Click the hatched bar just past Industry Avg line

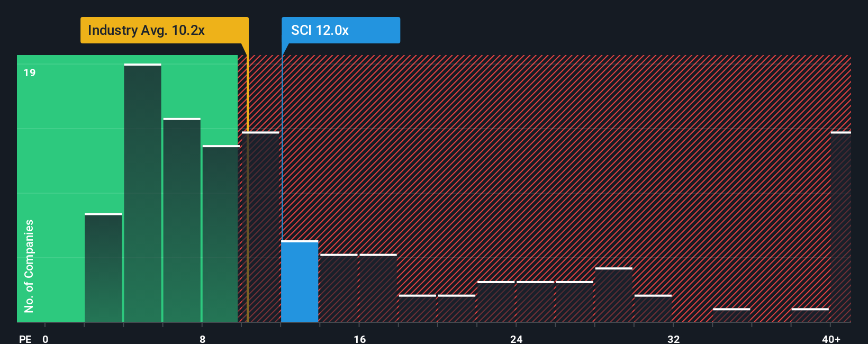pos(260,227)
